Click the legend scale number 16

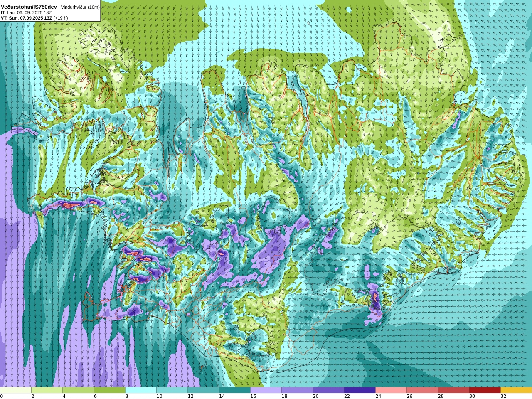pyautogui.click(x=253, y=396)
